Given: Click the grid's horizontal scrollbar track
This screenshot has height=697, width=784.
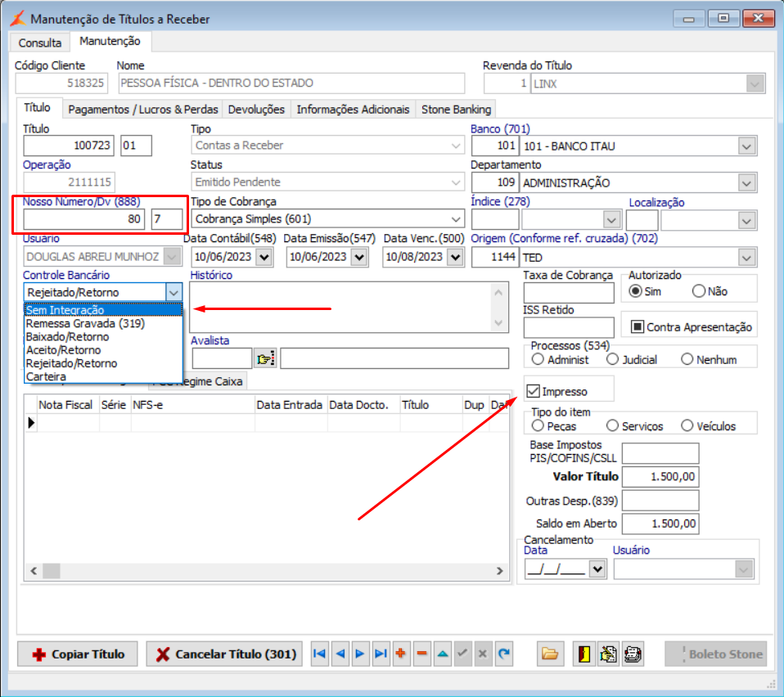Looking at the screenshot, I should pos(262,570).
